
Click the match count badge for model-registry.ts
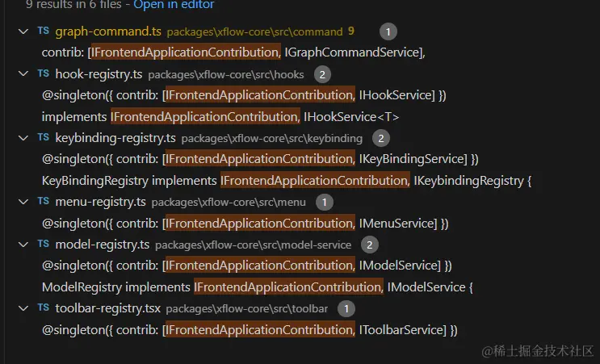point(369,245)
